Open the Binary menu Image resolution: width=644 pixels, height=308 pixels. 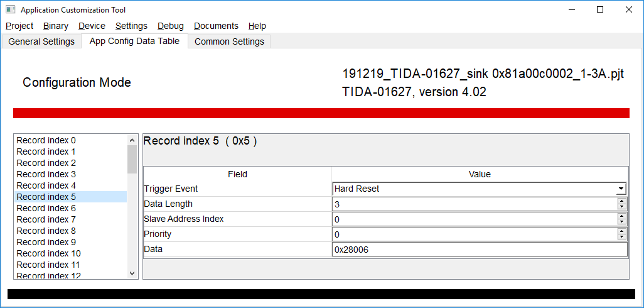point(55,26)
